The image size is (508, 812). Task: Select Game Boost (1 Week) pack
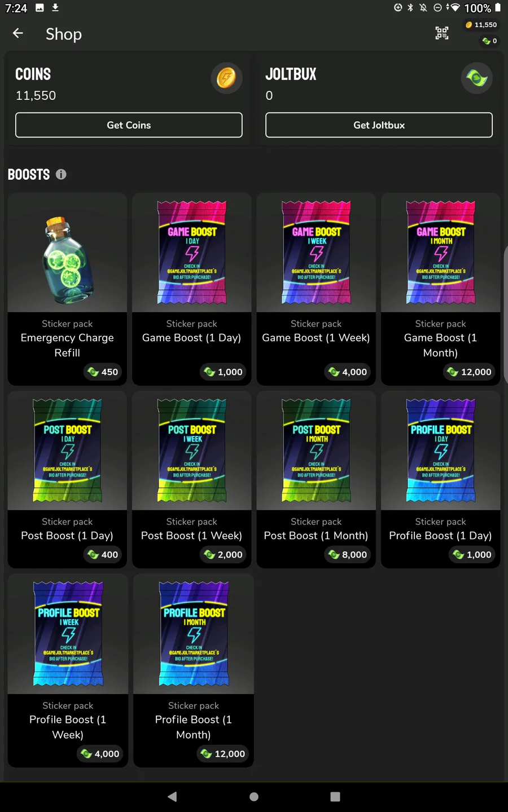pos(316,289)
